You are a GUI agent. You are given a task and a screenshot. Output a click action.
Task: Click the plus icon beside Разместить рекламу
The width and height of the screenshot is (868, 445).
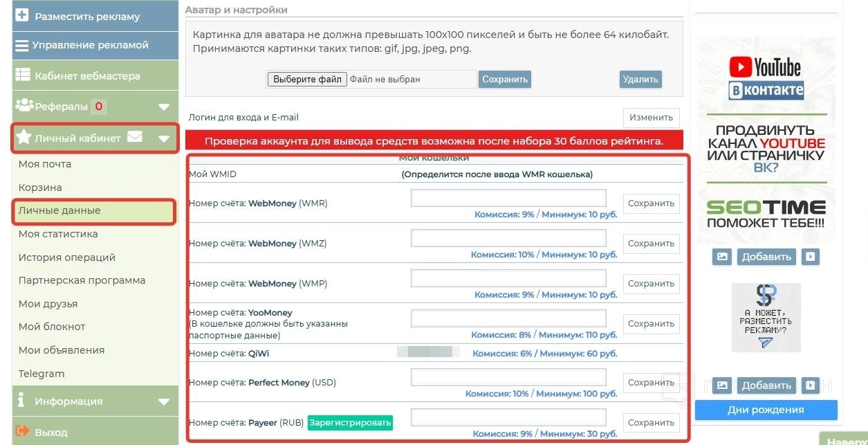pyautogui.click(x=22, y=15)
